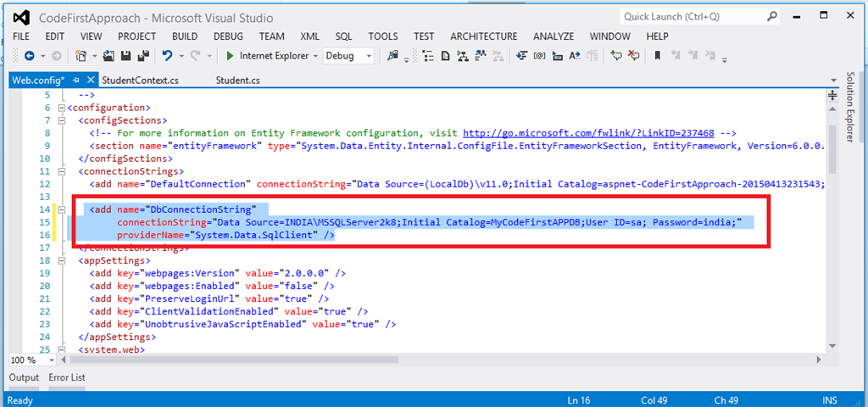This screenshot has height=407, width=868.
Task: Undo the last edit with the Undo icon
Action: (167, 56)
